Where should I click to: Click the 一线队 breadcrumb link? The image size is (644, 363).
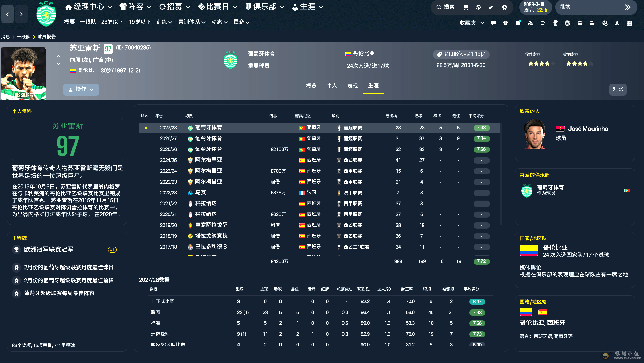pyautogui.click(x=23, y=37)
